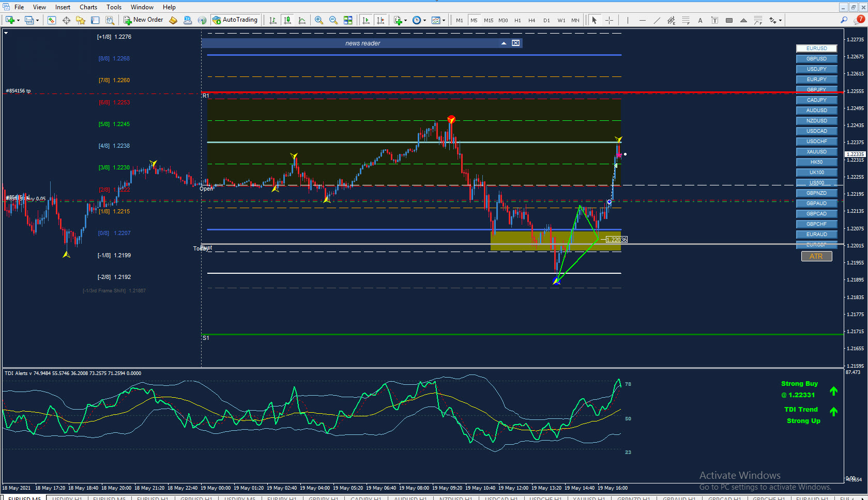Zoom out on the chart

333,20
